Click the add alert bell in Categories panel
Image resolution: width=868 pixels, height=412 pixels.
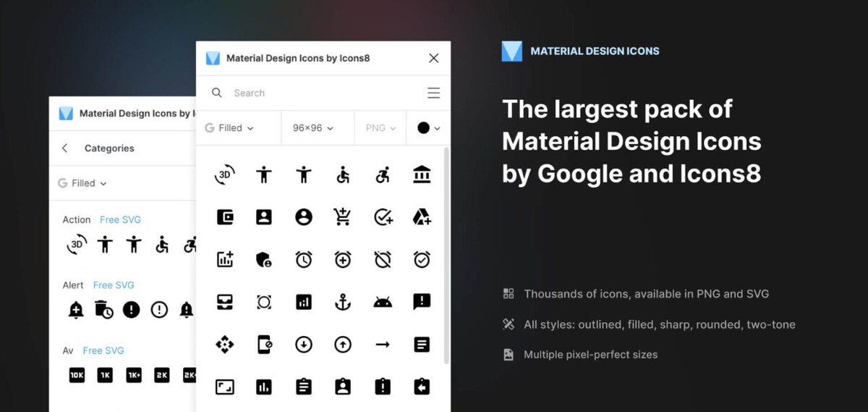[x=76, y=310]
